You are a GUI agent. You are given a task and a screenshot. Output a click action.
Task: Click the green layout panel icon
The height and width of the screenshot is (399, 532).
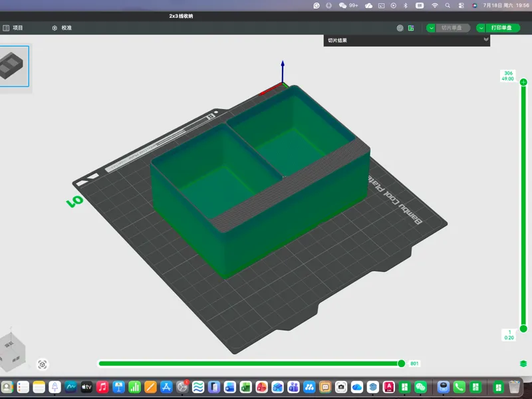point(411,28)
